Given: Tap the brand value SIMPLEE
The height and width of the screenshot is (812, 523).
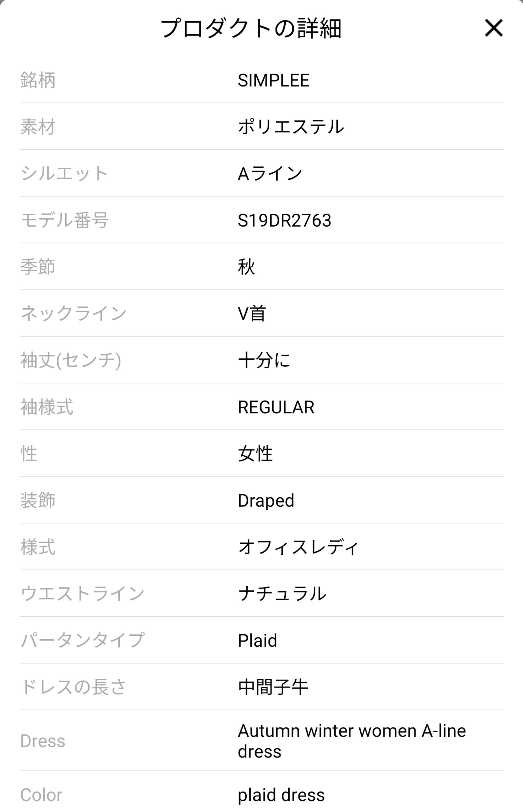Looking at the screenshot, I should tap(273, 80).
